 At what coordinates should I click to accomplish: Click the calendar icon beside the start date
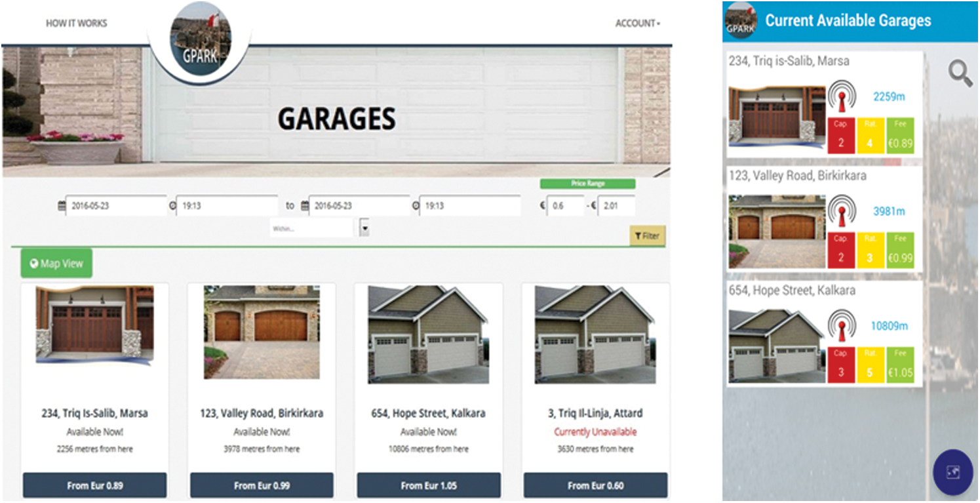point(62,206)
